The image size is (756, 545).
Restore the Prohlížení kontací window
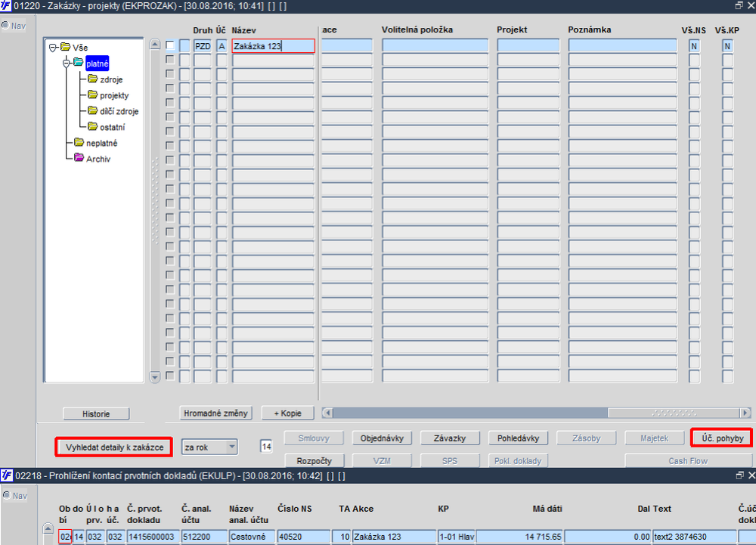[740, 475]
